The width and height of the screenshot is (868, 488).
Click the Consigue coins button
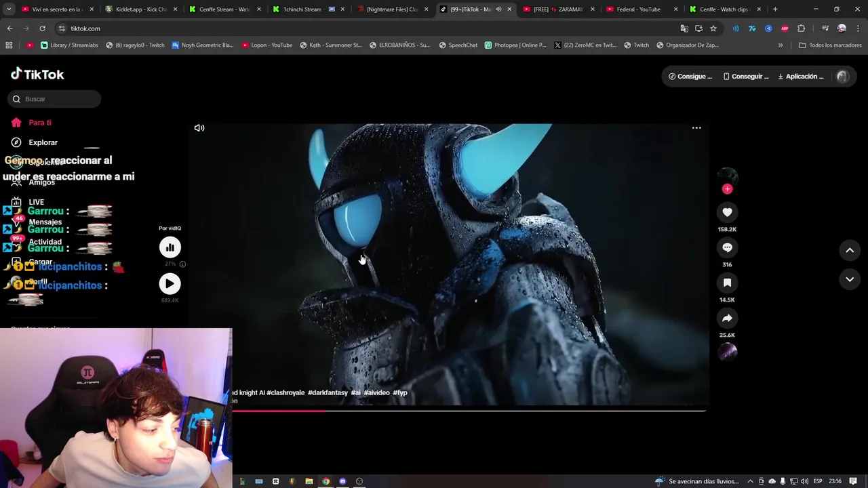690,77
